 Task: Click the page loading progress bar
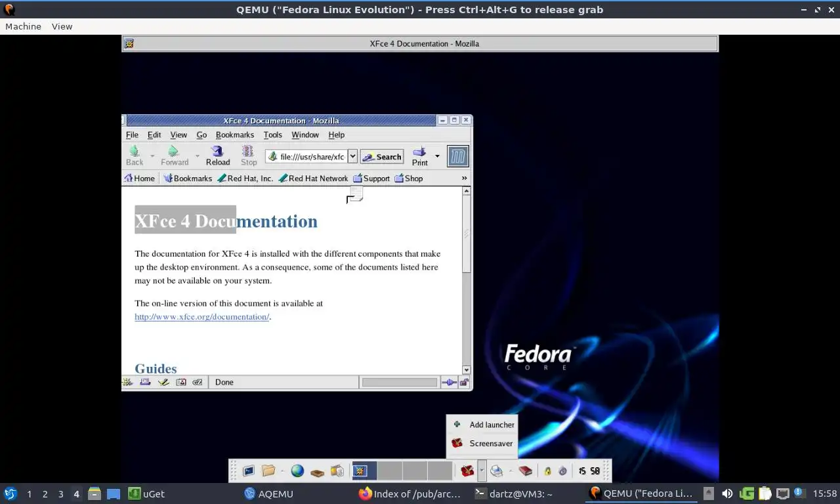tap(400, 383)
